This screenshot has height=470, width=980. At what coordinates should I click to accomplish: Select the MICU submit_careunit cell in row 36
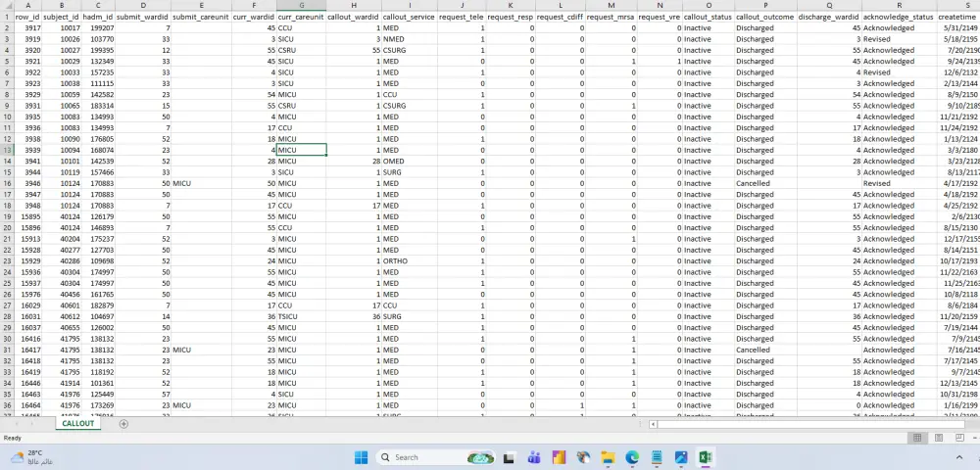coord(201,405)
